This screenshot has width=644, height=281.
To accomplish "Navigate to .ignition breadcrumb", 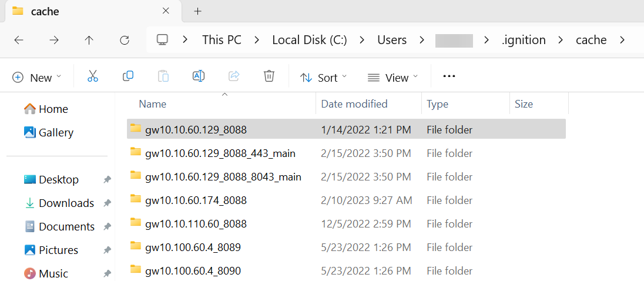I will pyautogui.click(x=524, y=40).
